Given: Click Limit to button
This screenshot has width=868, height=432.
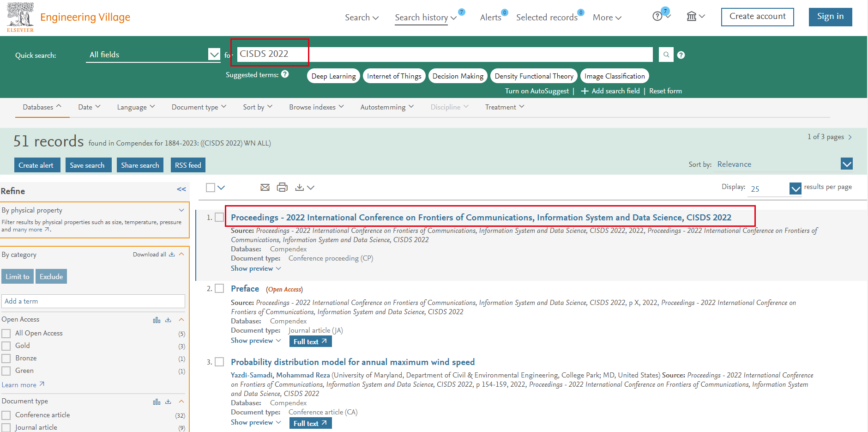Looking at the screenshot, I should pos(18,276).
